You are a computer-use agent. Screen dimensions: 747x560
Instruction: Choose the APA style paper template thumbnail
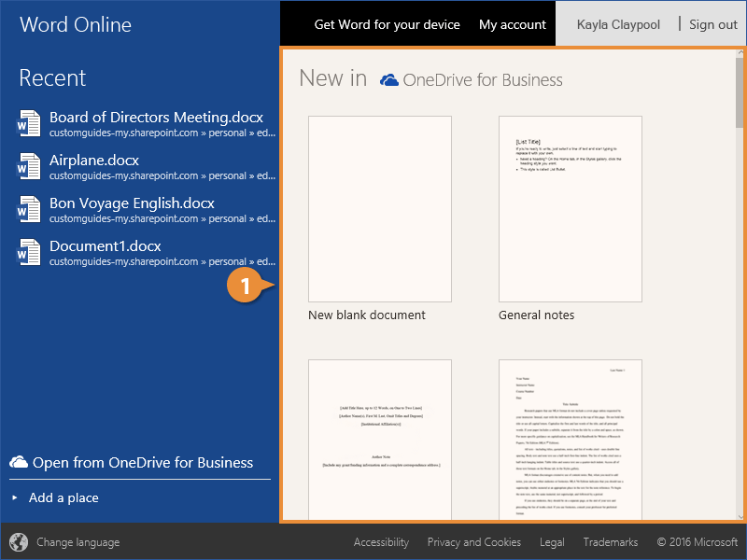point(380,439)
